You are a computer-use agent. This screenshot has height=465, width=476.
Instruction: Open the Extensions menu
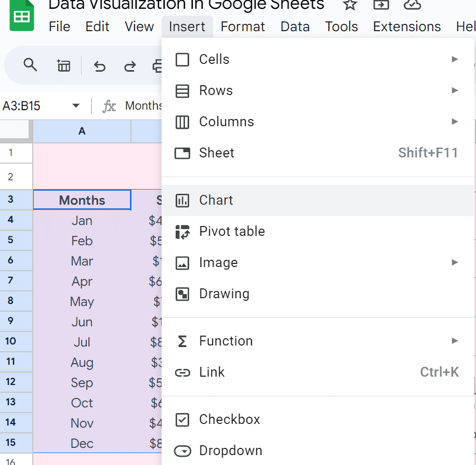[407, 26]
